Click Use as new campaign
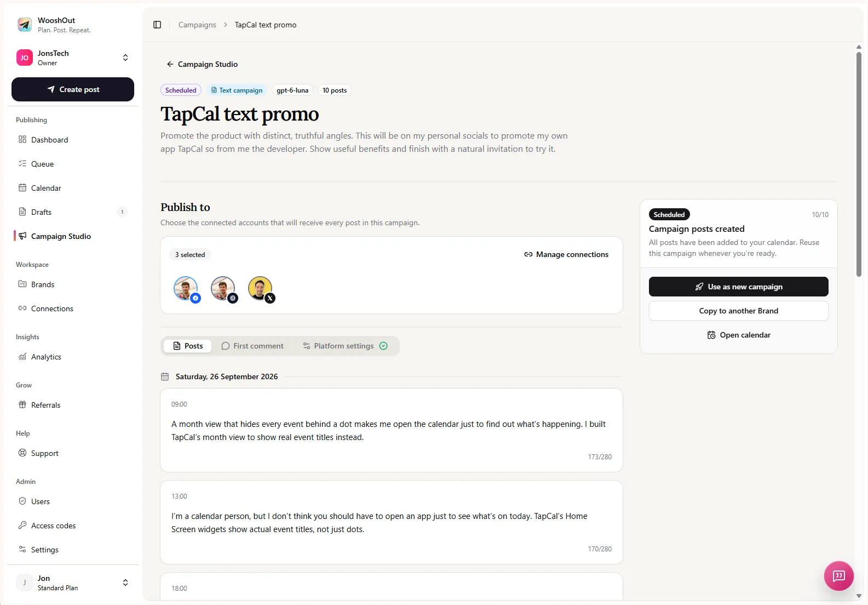 (738, 287)
